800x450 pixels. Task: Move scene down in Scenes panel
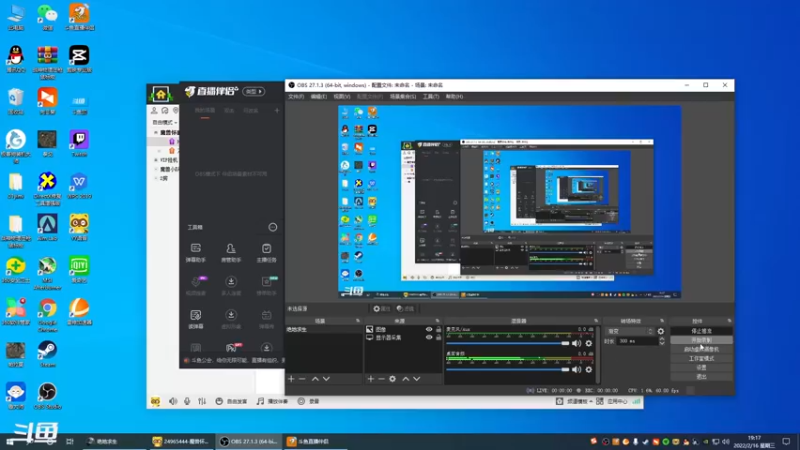(327, 379)
